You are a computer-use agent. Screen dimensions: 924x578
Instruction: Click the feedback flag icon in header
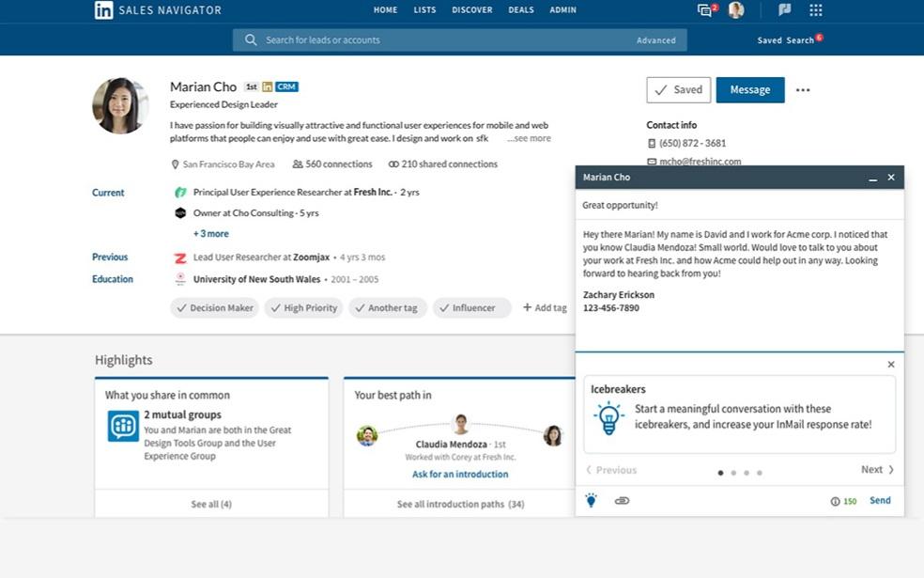point(784,9)
